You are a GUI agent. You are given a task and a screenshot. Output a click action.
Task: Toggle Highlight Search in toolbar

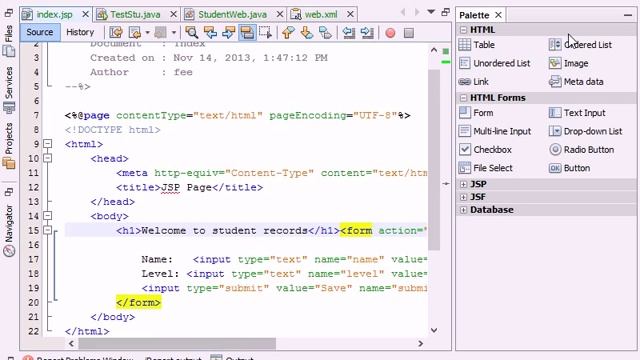pyautogui.click(x=247, y=33)
